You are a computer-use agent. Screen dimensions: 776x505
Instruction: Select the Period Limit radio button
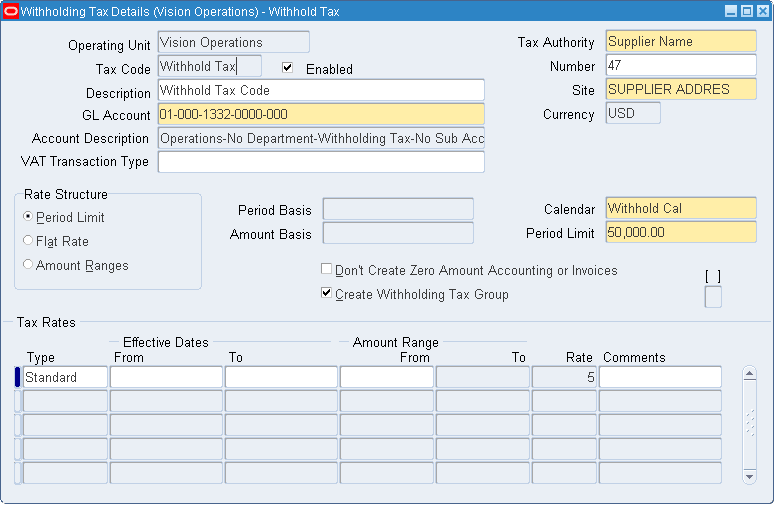pyautogui.click(x=28, y=217)
